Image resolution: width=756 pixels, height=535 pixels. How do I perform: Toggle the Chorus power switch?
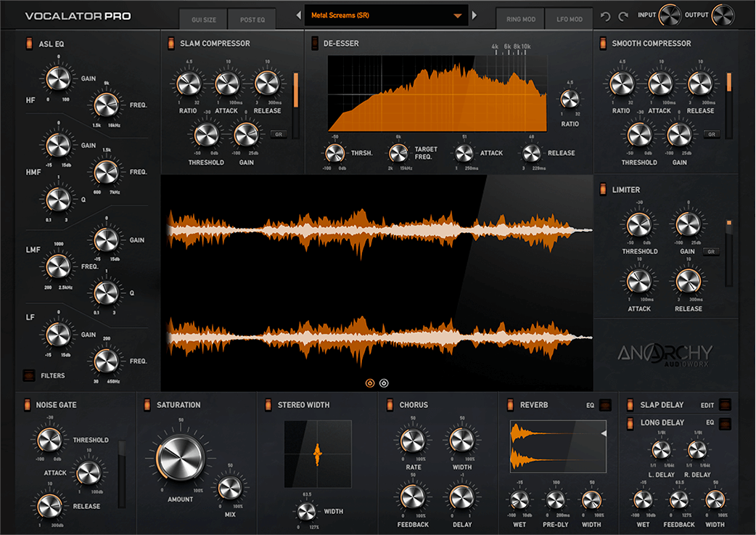pos(390,405)
